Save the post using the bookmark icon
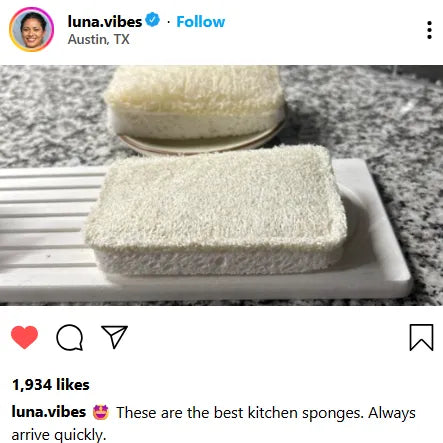The width and height of the screenshot is (443, 443). pyautogui.click(x=421, y=337)
